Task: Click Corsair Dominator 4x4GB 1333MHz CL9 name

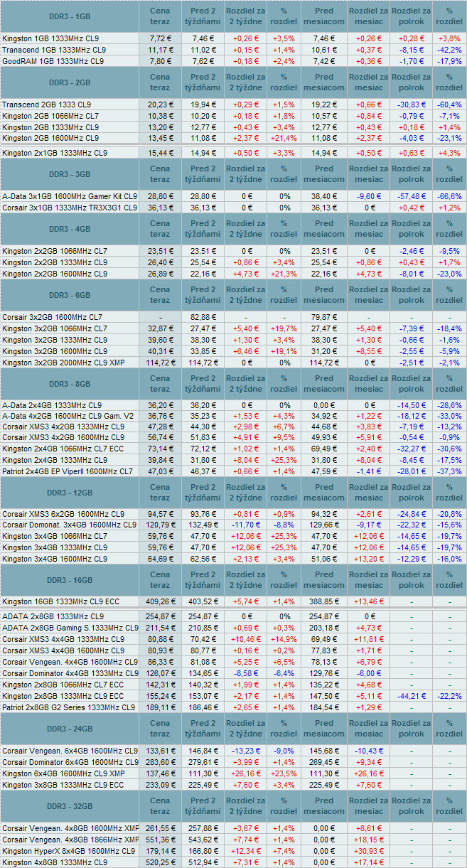Action: 70,673
